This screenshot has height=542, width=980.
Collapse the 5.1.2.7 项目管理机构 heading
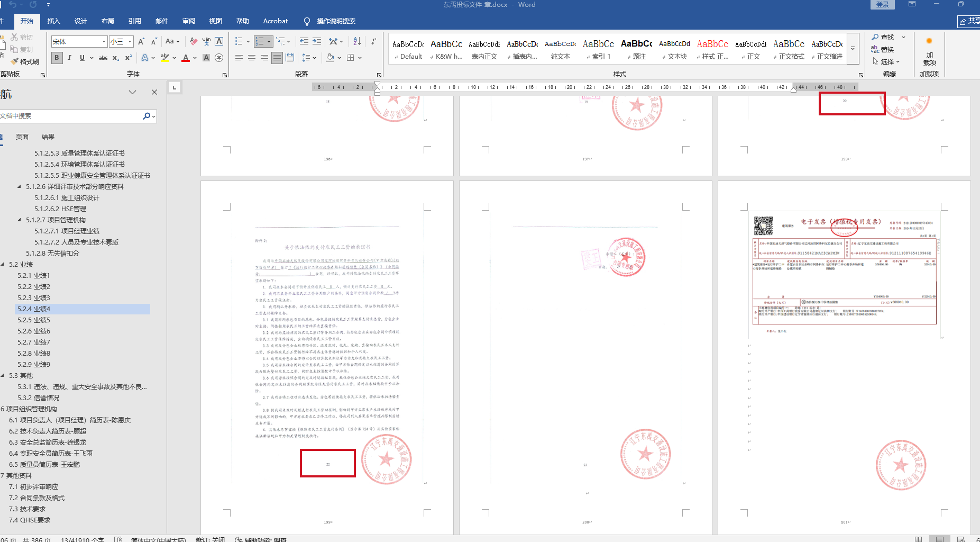(20, 220)
